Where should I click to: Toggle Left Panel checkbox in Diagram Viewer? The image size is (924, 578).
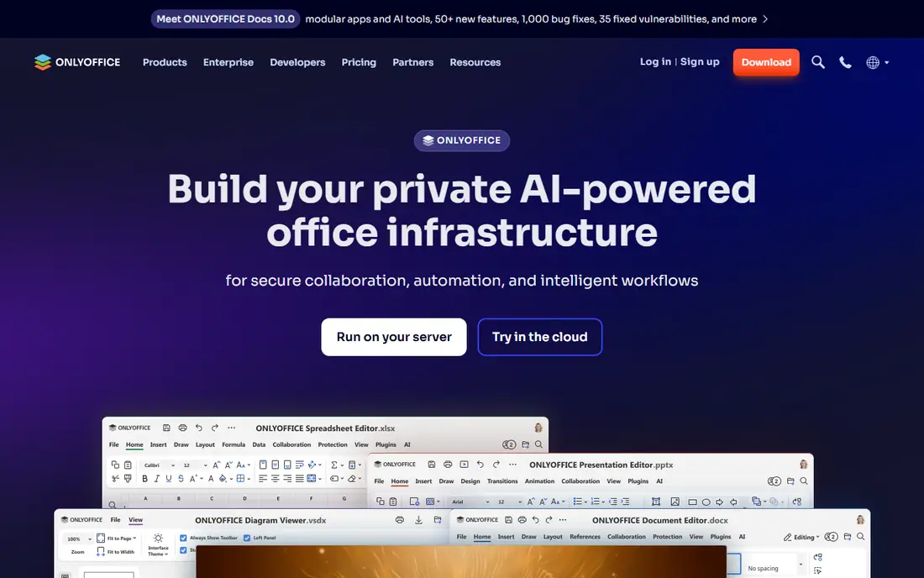coord(247,538)
